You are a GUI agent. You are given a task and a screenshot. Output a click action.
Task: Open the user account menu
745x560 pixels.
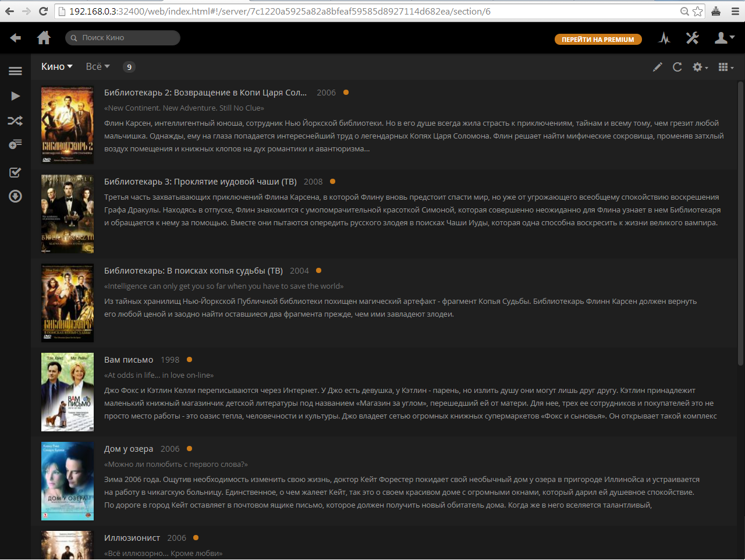point(724,38)
